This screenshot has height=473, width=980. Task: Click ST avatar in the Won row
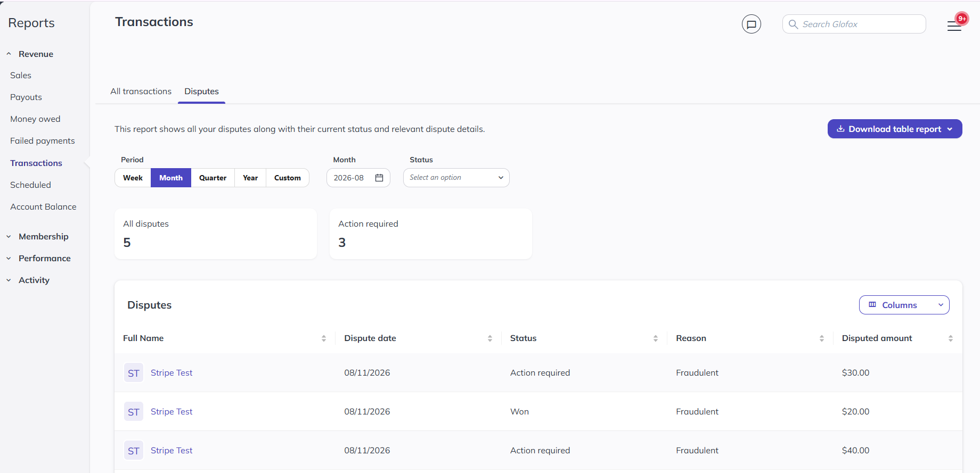coord(134,412)
